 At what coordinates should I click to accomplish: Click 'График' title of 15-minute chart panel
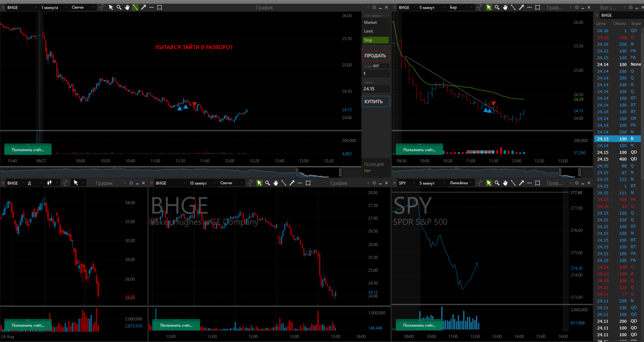(339, 183)
